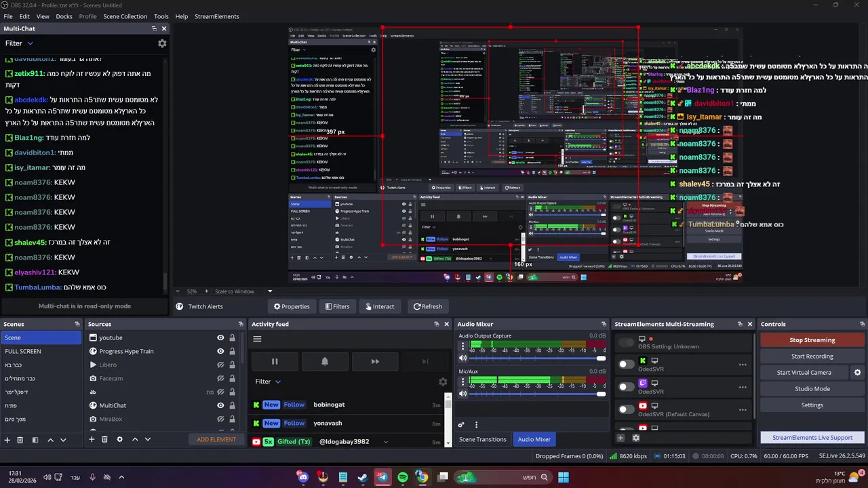The height and width of the screenshot is (488, 868).
Task: Skip alert with fast-forward button
Action: pyautogui.click(x=375, y=361)
